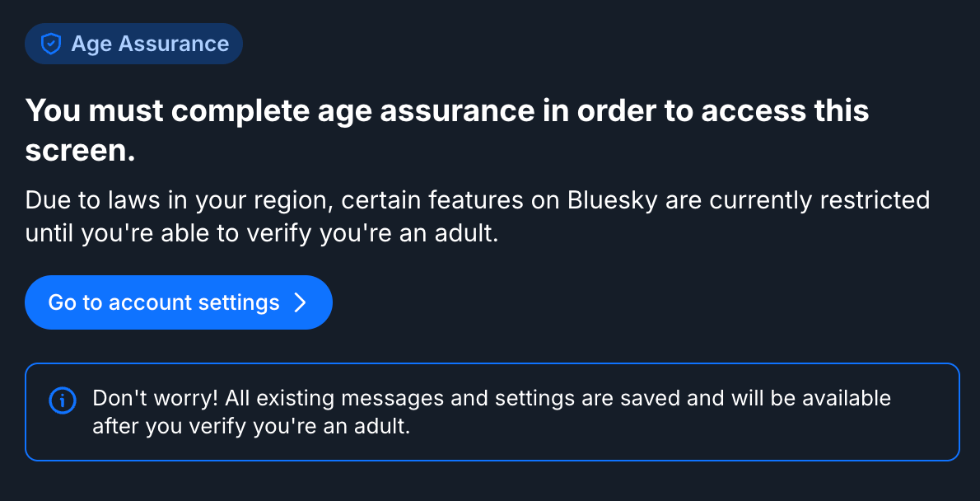Click "access this" at heading line end
This screenshot has height=501, width=980.
point(786,111)
